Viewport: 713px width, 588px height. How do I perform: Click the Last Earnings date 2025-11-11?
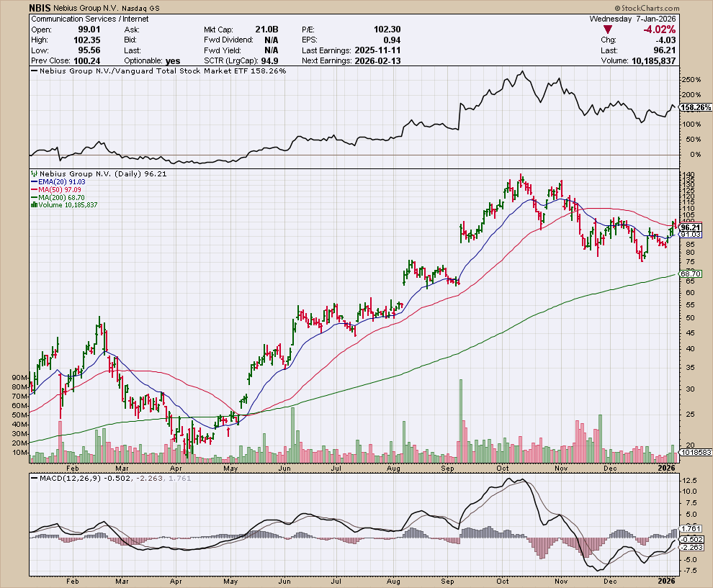[377, 50]
